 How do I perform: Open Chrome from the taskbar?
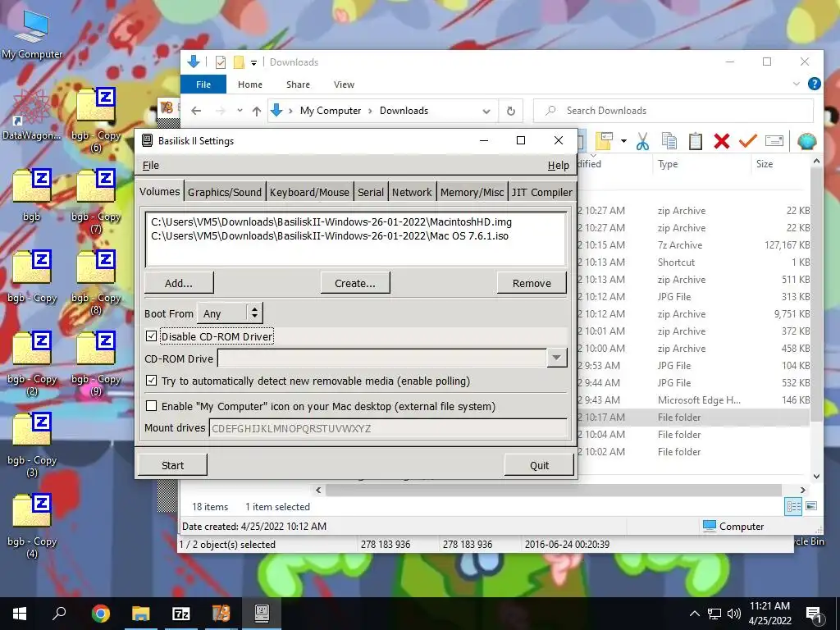point(100,614)
